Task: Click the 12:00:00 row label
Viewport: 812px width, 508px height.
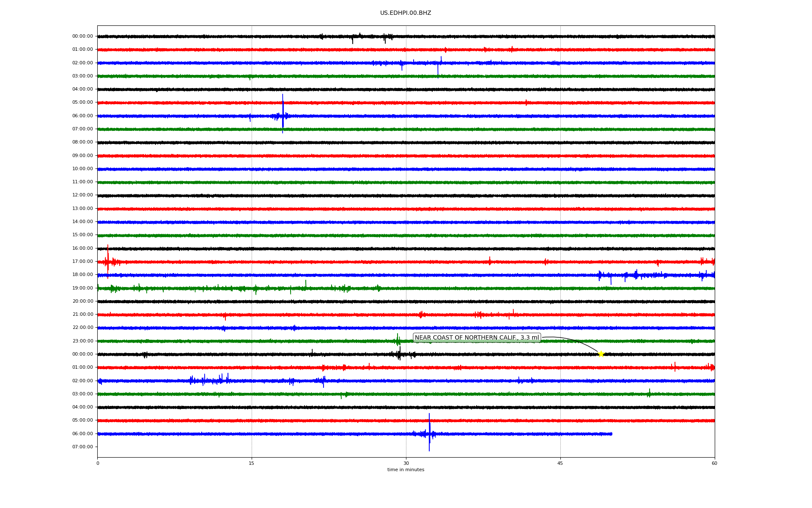Action: click(x=82, y=195)
